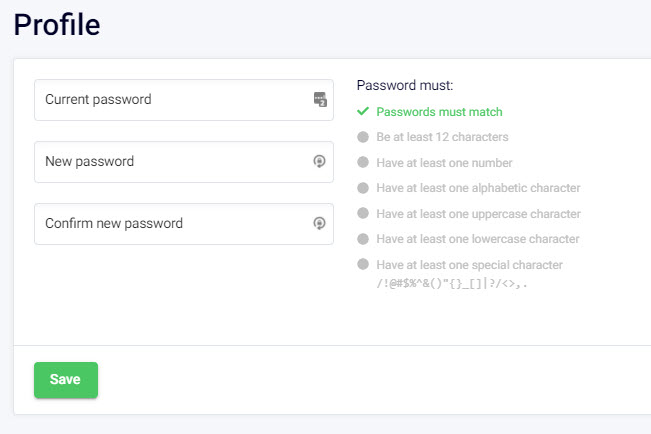Click the "Be at least 12 characters" text
The width and height of the screenshot is (651, 434).
click(x=442, y=137)
